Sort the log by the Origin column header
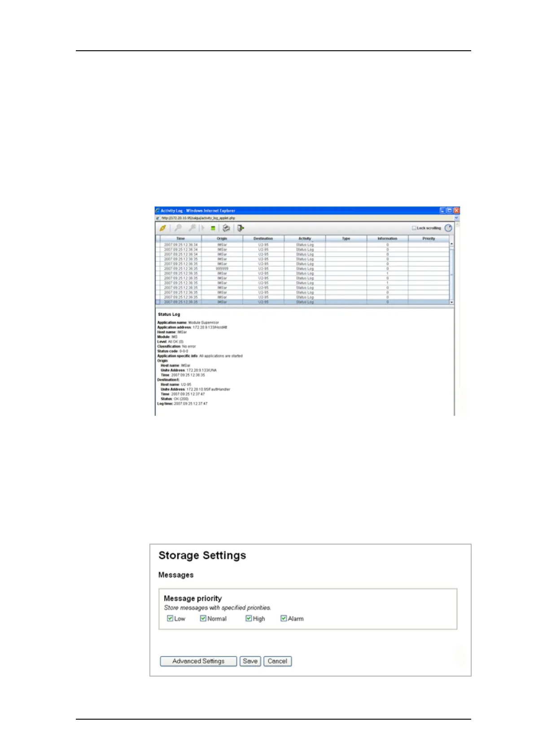Screen dimensions: 534x756 pos(222,238)
